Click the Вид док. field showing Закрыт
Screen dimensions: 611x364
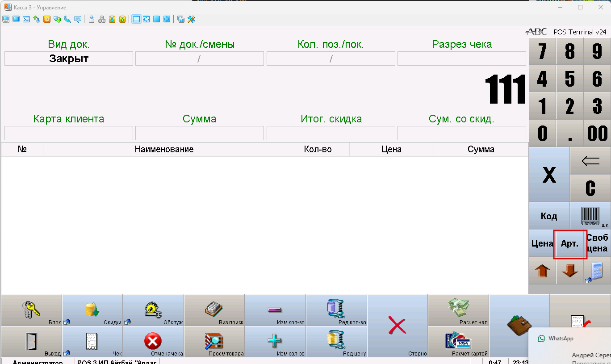click(69, 59)
